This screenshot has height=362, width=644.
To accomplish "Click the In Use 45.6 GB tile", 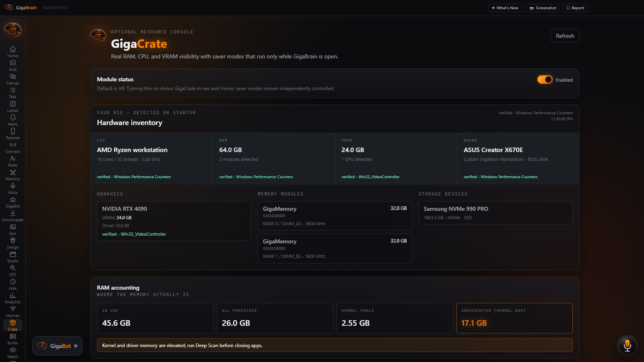I will point(155,318).
